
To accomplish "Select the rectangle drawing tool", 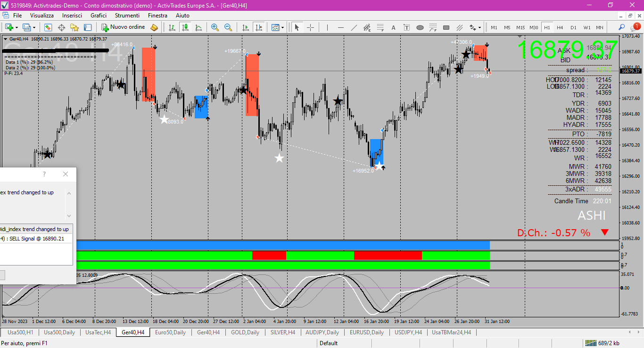I will point(446,27).
